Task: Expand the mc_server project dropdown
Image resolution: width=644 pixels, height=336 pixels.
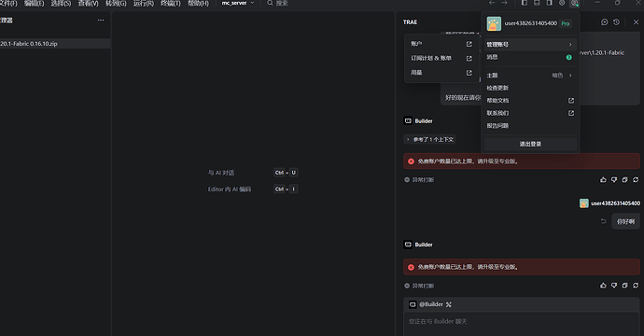Action: pyautogui.click(x=238, y=3)
